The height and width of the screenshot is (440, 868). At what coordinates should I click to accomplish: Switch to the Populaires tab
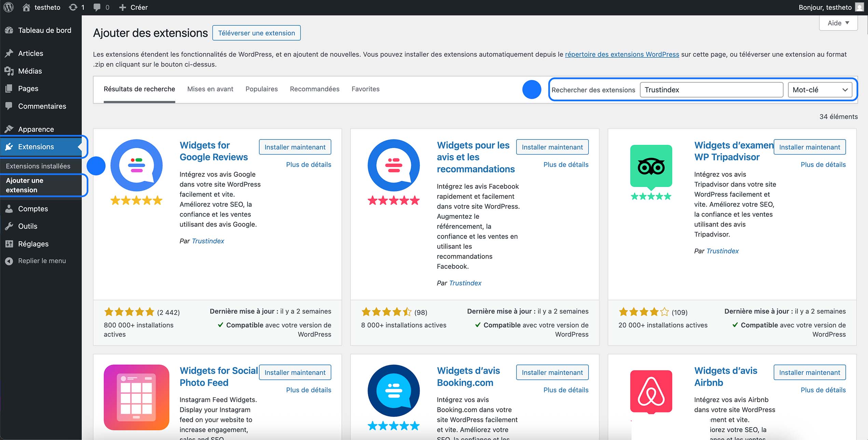point(261,89)
